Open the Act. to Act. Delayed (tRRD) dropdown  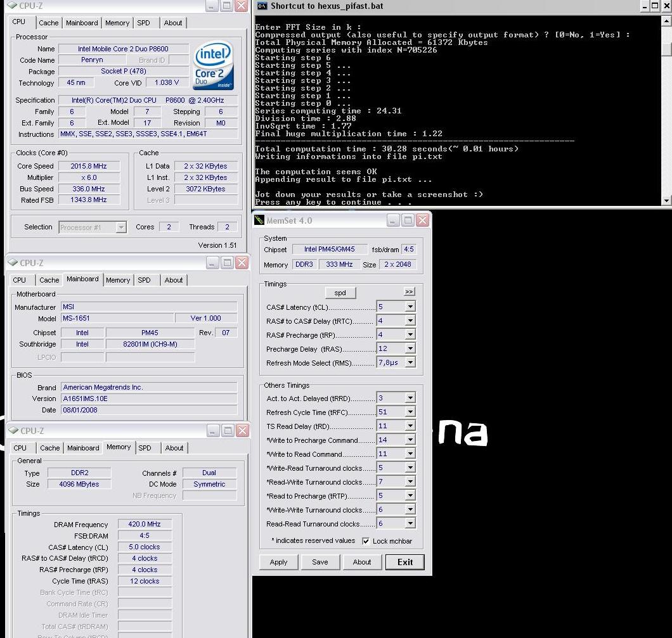(x=410, y=398)
